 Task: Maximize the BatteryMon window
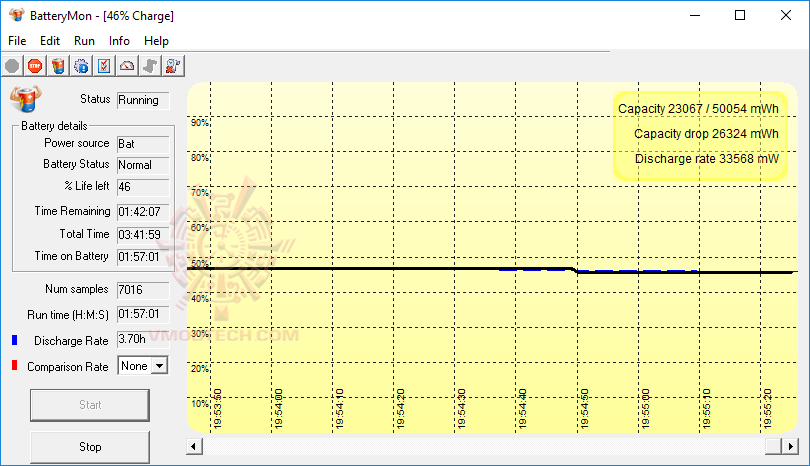coord(740,15)
